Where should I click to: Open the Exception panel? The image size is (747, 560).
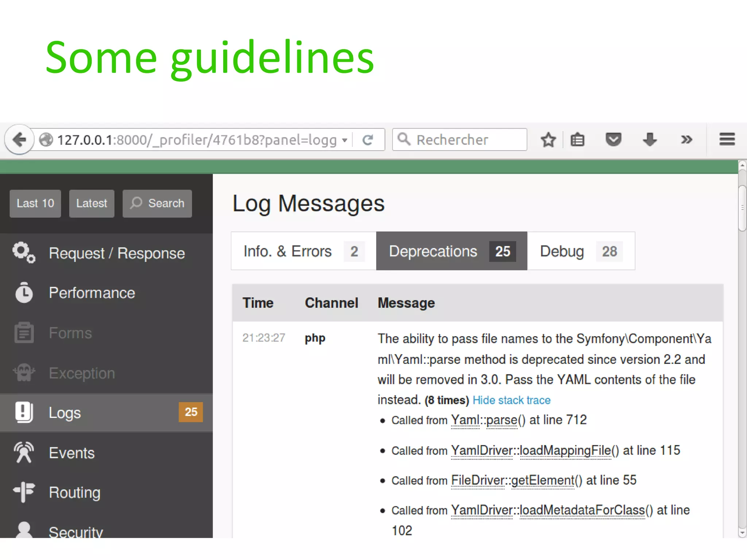click(106, 373)
